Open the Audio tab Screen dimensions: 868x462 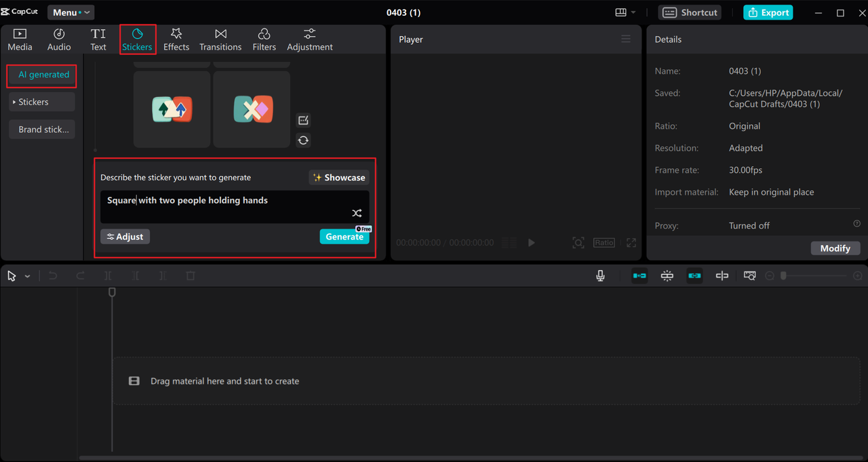tap(59, 39)
